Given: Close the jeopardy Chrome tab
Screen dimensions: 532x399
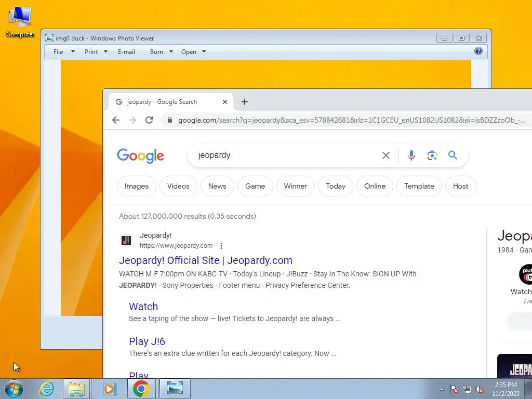Looking at the screenshot, I should (224, 102).
